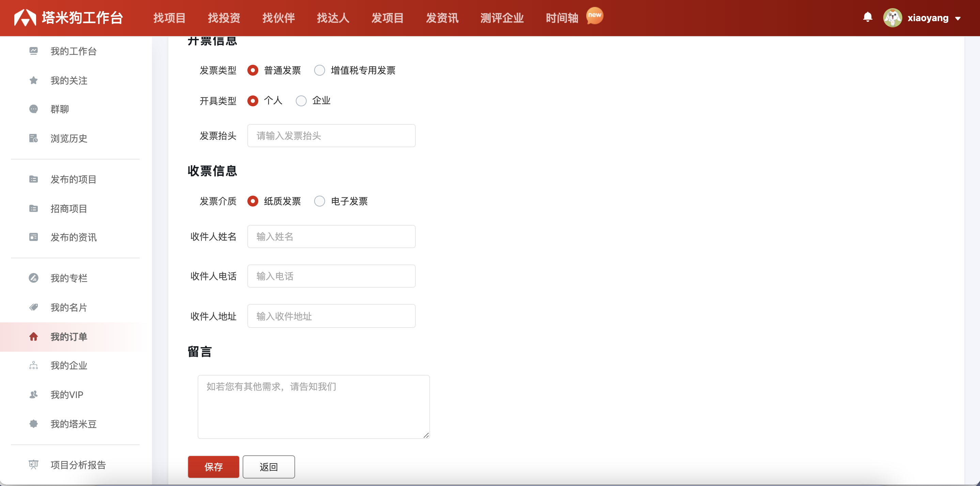Open the notification bell
The width and height of the screenshot is (980, 486).
[x=868, y=17]
